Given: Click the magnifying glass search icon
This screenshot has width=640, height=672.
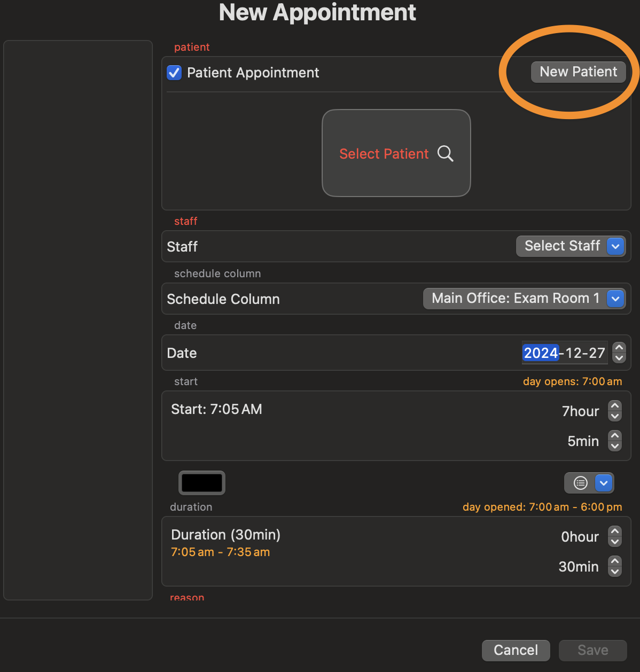Looking at the screenshot, I should coord(446,154).
